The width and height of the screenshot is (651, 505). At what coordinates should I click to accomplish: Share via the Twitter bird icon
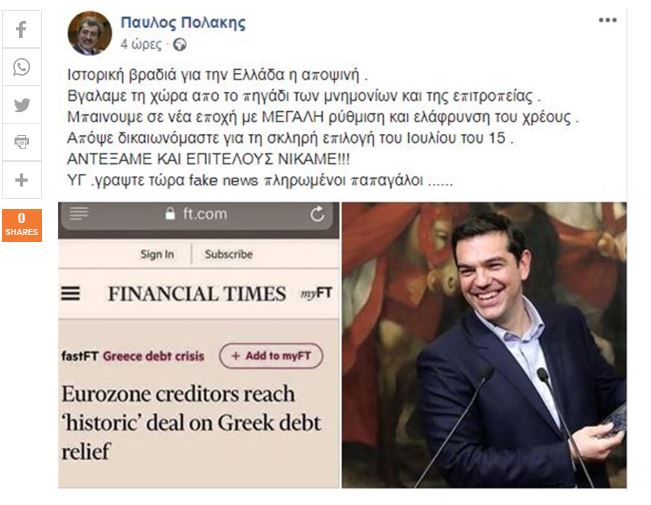point(22,105)
